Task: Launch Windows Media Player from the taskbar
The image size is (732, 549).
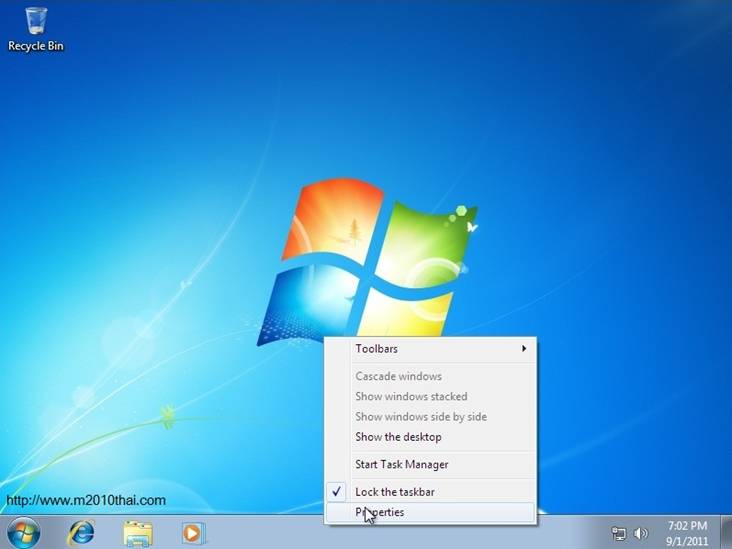Action: [x=193, y=533]
